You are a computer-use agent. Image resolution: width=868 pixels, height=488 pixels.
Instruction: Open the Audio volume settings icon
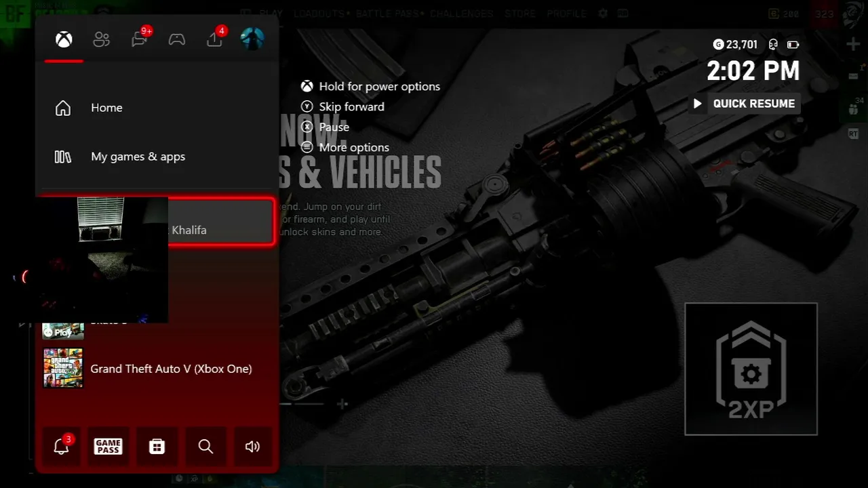[253, 446]
